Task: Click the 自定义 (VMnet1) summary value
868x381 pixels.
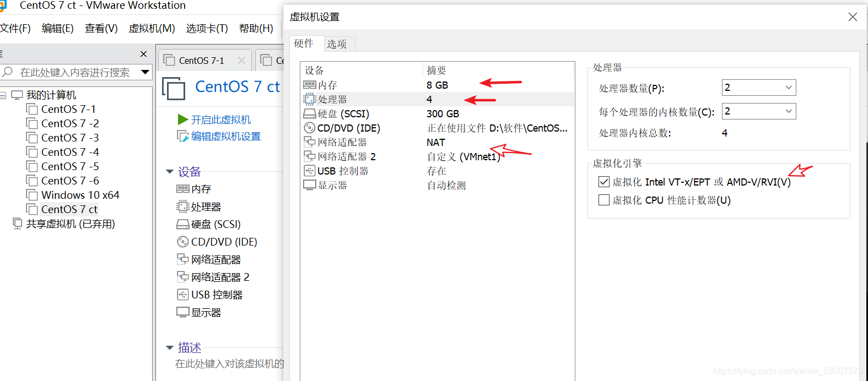Action: click(463, 156)
